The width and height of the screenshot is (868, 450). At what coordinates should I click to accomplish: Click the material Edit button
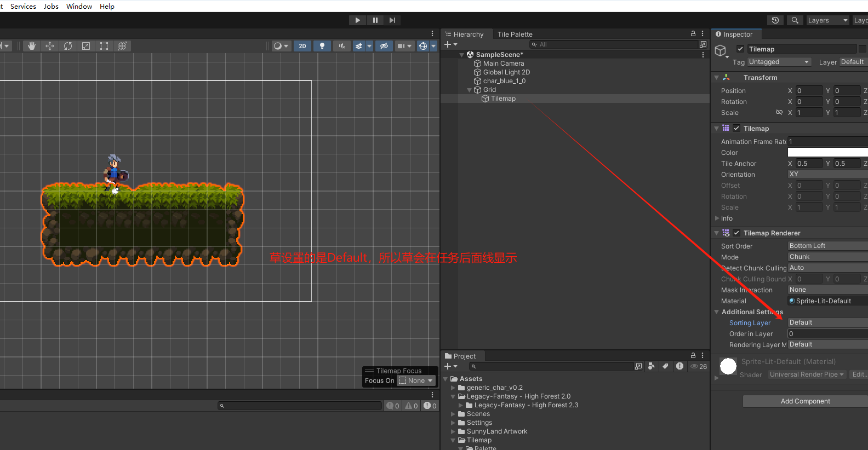click(859, 374)
